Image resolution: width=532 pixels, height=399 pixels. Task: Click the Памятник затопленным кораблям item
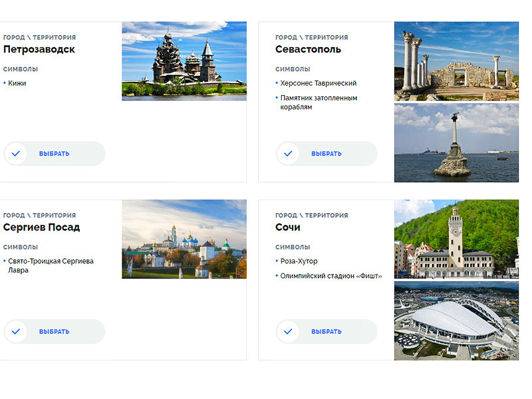[319, 102]
